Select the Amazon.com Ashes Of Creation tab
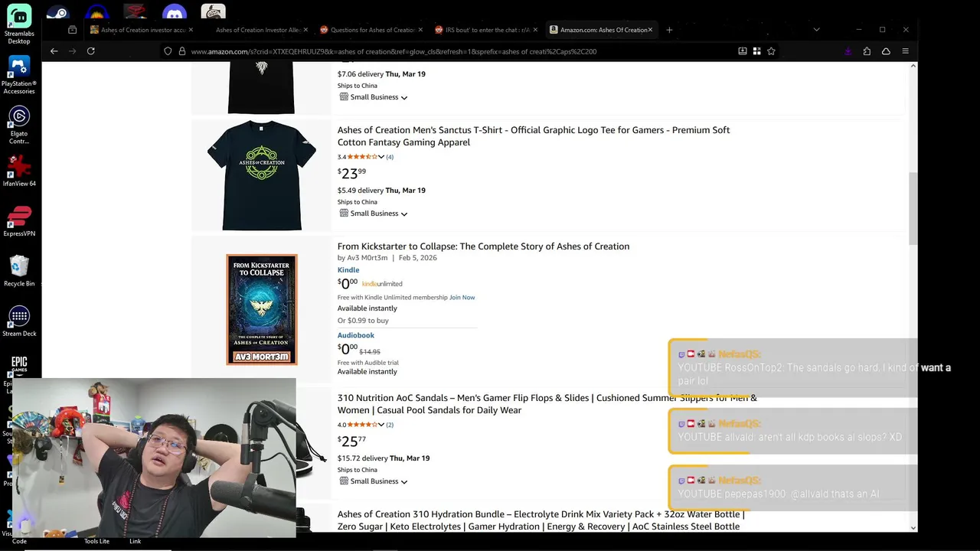Image resolution: width=980 pixels, height=551 pixels. point(600,30)
